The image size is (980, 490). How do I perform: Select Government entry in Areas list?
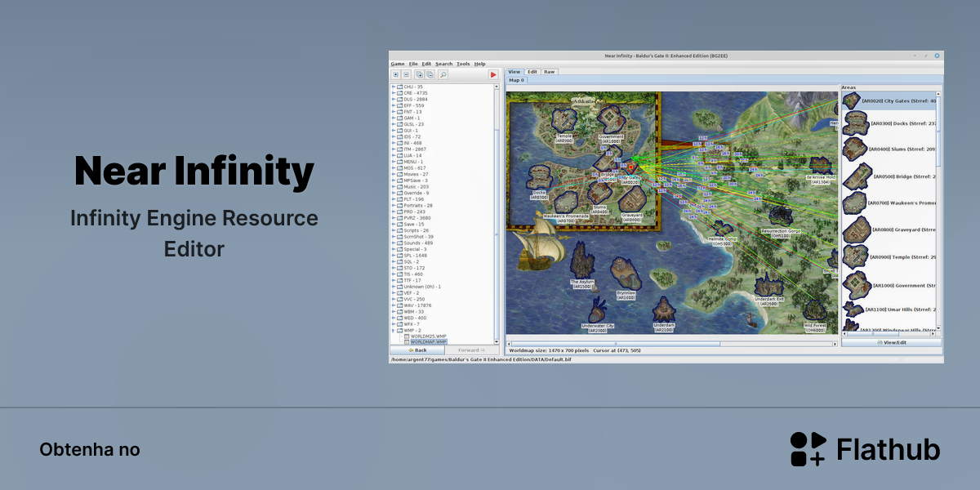click(x=889, y=286)
